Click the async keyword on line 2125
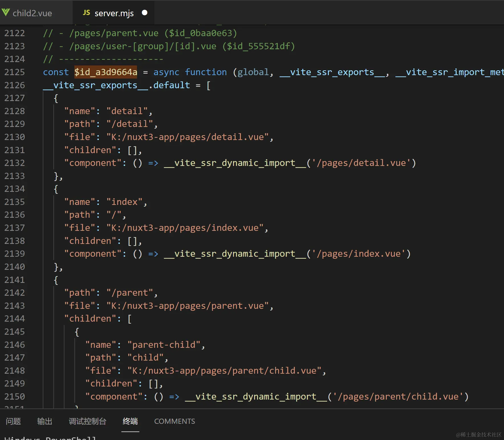This screenshot has height=440, width=504. point(166,72)
